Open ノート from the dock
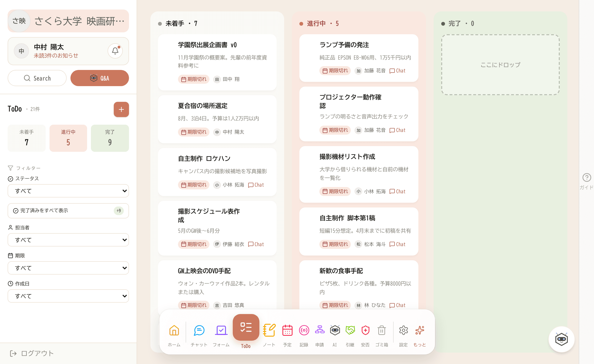This screenshot has width=594, height=364. pos(269,335)
